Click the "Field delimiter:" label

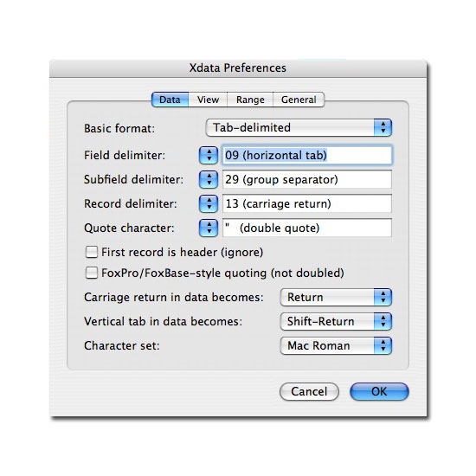click(125, 155)
